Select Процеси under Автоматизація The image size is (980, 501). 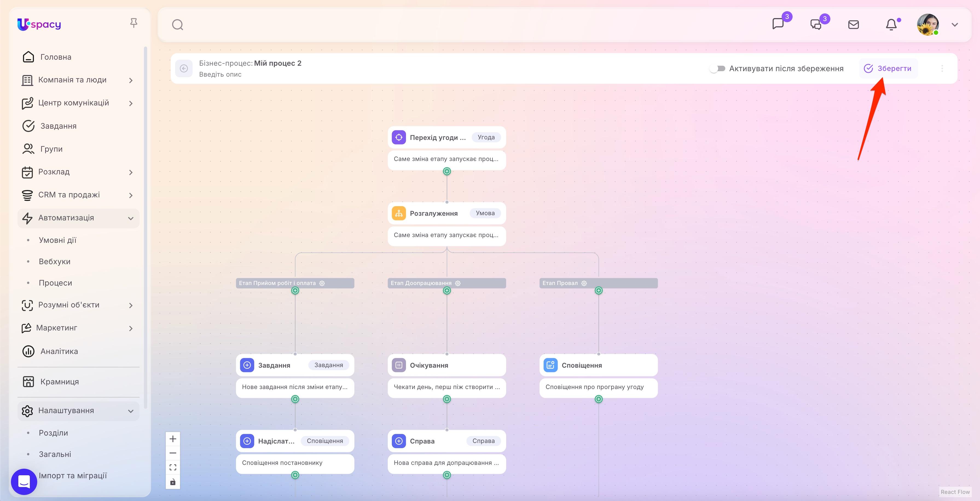pos(55,283)
